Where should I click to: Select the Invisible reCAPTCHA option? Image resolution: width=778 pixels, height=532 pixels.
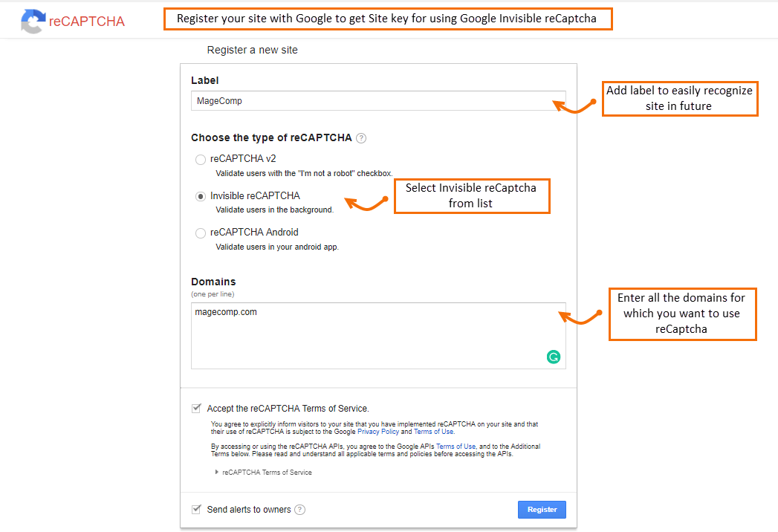pyautogui.click(x=199, y=195)
